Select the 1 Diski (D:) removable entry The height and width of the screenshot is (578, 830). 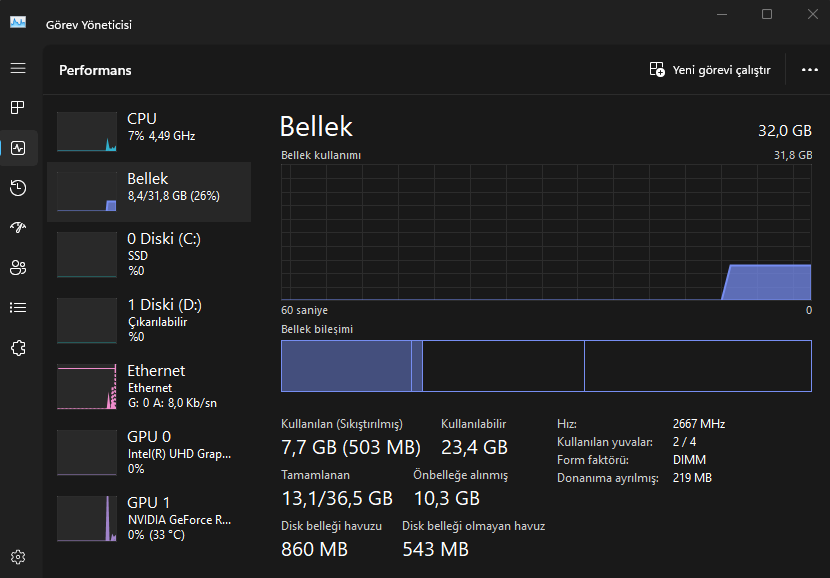tap(148, 320)
